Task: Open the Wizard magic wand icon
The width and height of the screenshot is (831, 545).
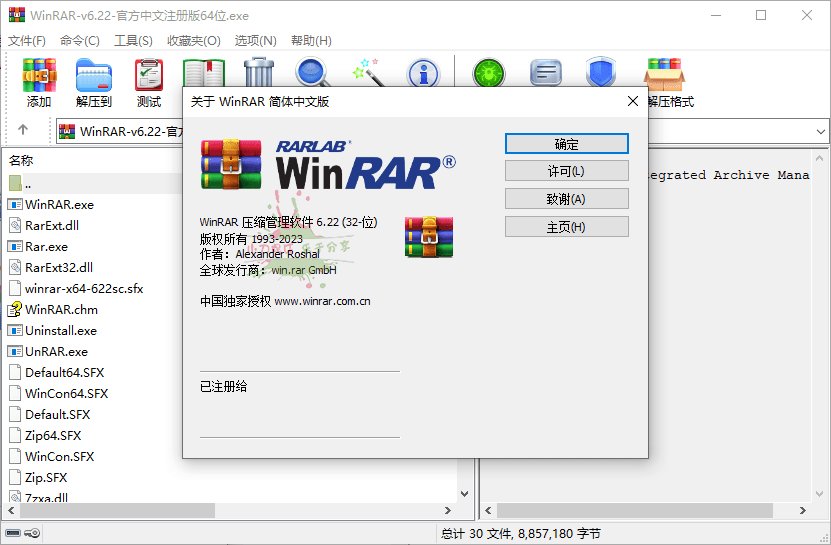Action: pyautogui.click(x=368, y=72)
